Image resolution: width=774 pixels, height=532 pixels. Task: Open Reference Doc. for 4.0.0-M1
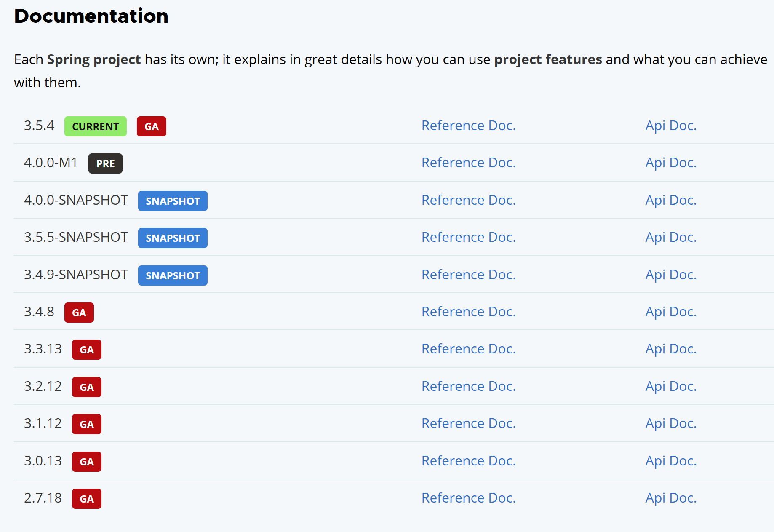[469, 163]
